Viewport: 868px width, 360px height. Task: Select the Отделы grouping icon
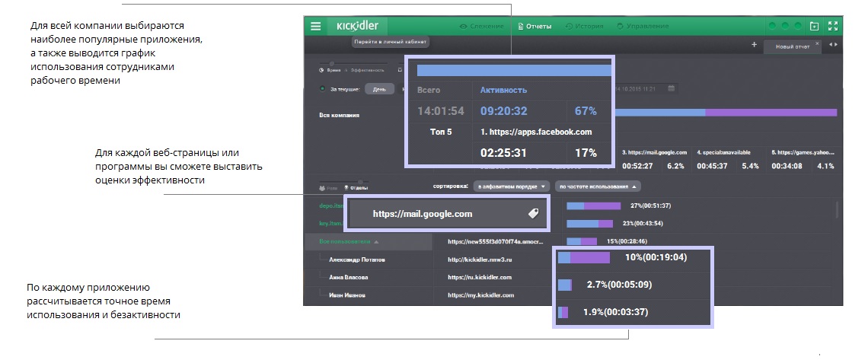(346, 188)
